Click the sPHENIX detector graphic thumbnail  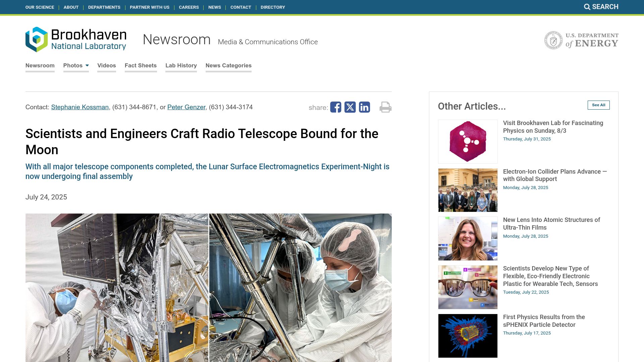click(x=468, y=336)
